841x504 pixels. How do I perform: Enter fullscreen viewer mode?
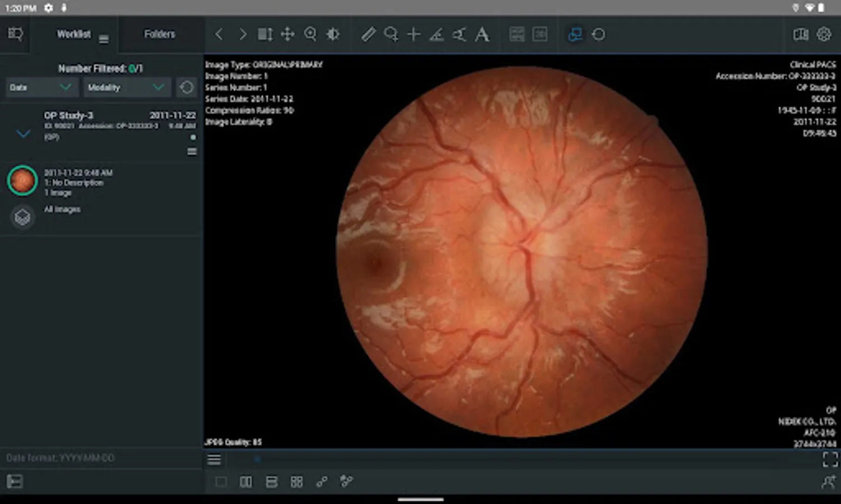point(830,459)
